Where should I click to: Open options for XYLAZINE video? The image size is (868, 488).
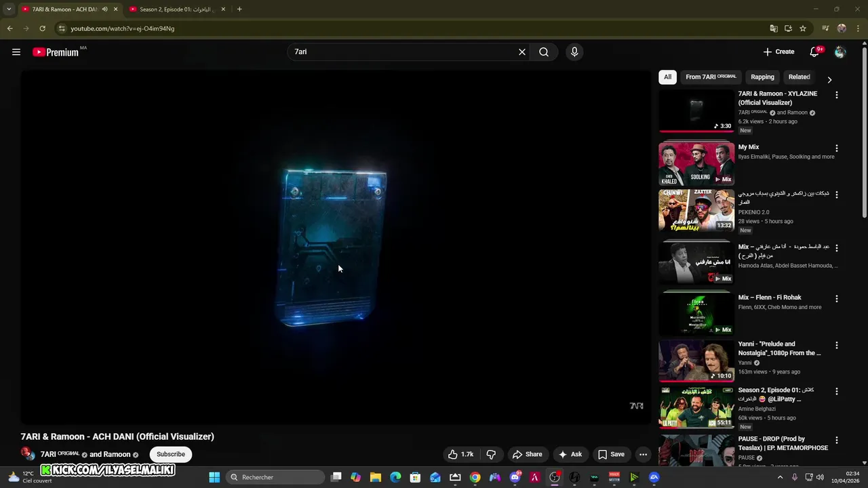(x=836, y=95)
